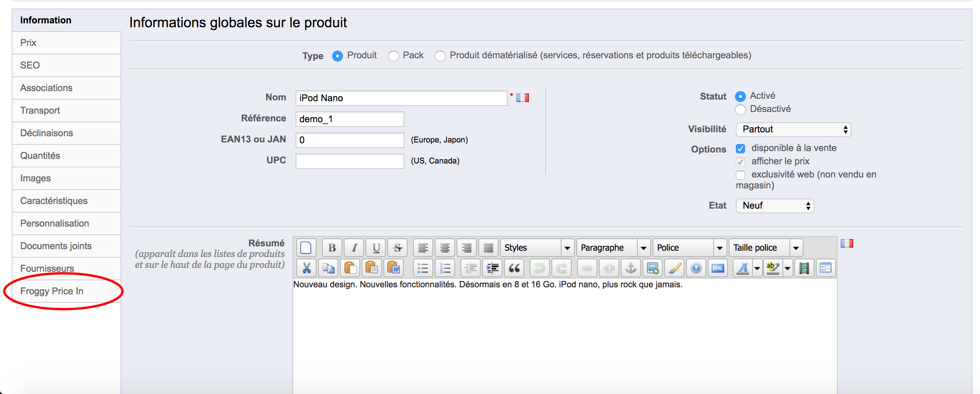Open the Styles dropdown
This screenshot has height=394, width=980.
pyautogui.click(x=537, y=248)
